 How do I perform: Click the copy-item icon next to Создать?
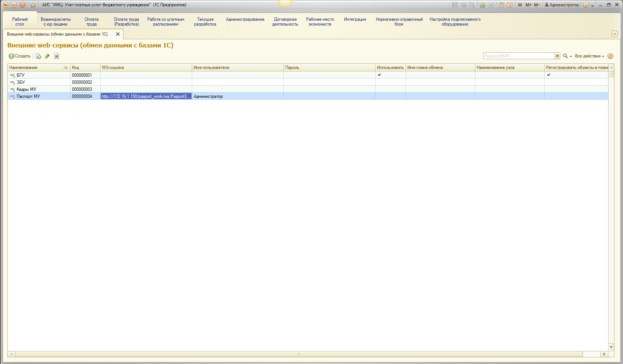click(x=38, y=56)
